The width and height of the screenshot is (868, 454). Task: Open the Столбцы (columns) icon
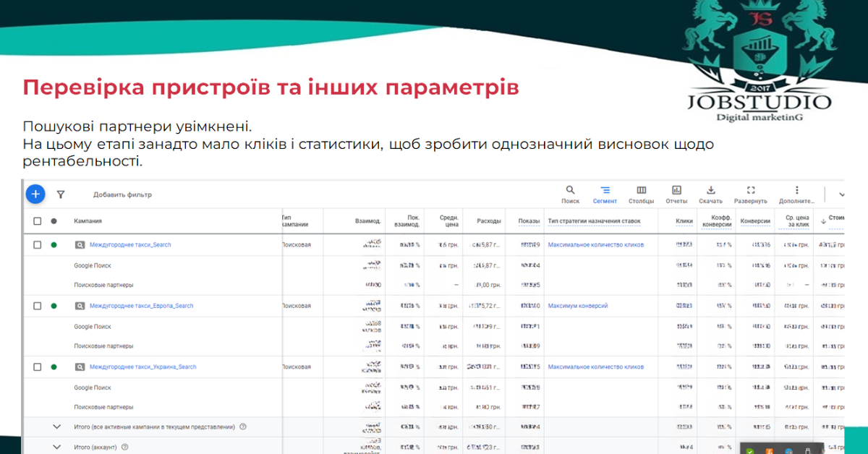(x=641, y=189)
